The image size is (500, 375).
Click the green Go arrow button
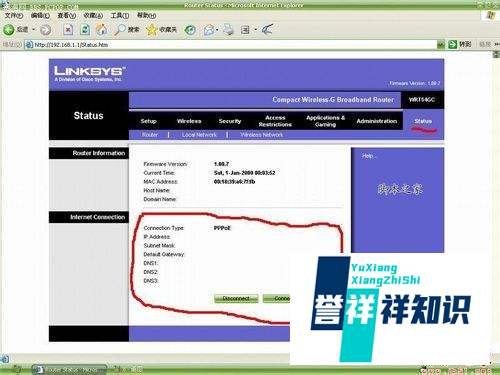(x=452, y=44)
